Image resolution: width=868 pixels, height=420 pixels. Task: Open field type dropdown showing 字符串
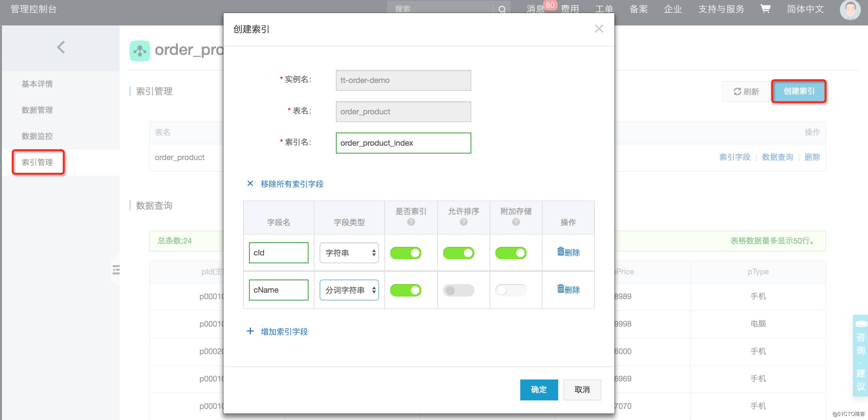[x=349, y=252]
